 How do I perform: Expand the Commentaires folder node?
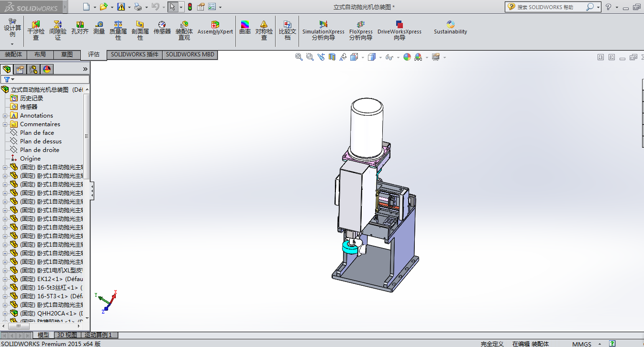tap(5, 124)
